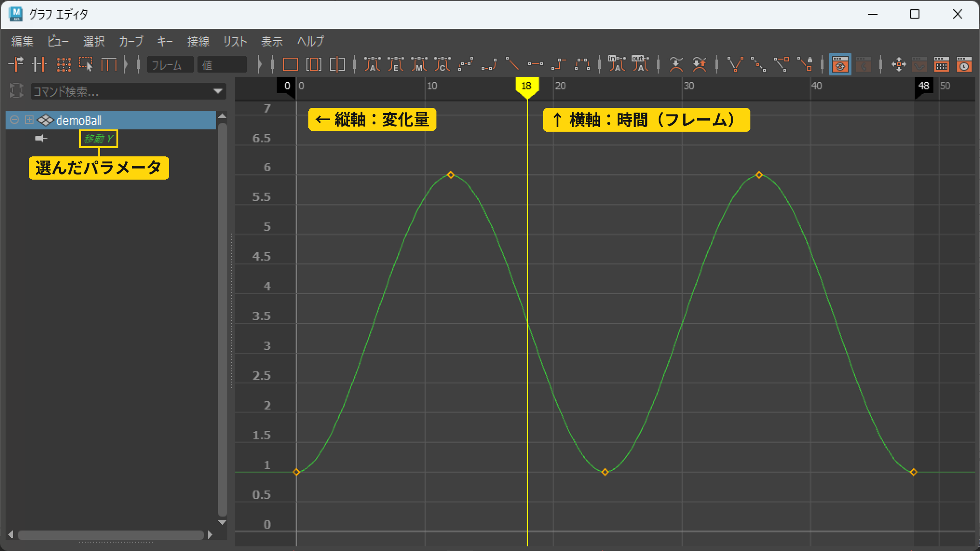980x551 pixels.
Task: Create a buffer curve snapshot
Action: (676, 64)
